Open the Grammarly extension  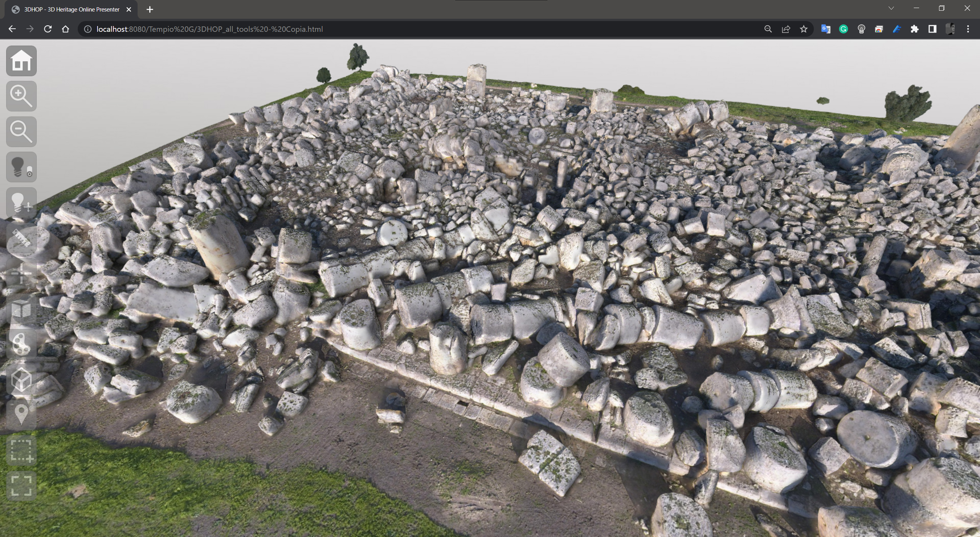coord(843,29)
